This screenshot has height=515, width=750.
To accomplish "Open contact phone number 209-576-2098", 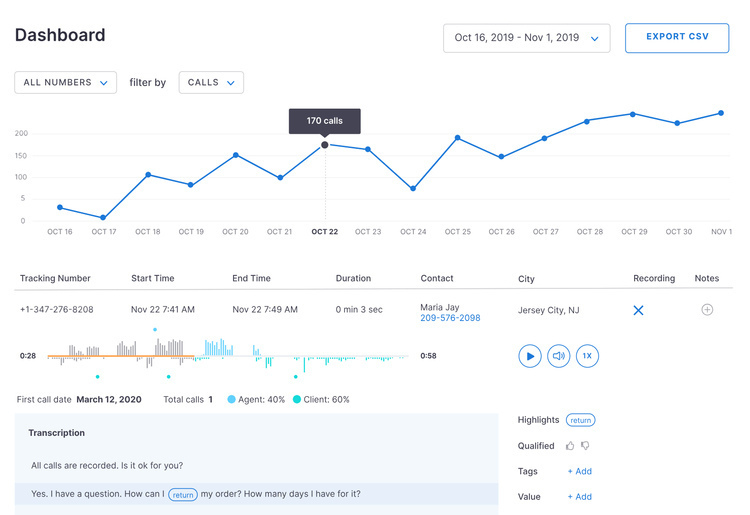I will pos(450,318).
